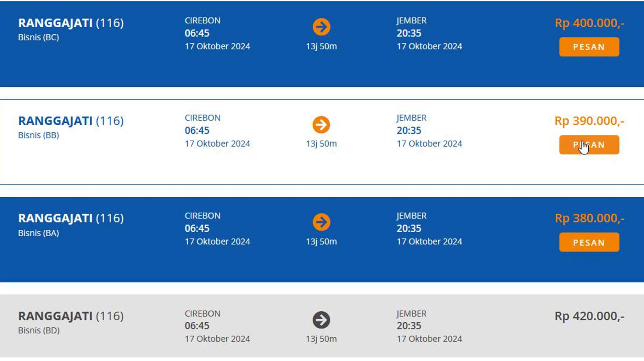Book the Rp 390.000 ticket with PESAN

click(x=589, y=145)
